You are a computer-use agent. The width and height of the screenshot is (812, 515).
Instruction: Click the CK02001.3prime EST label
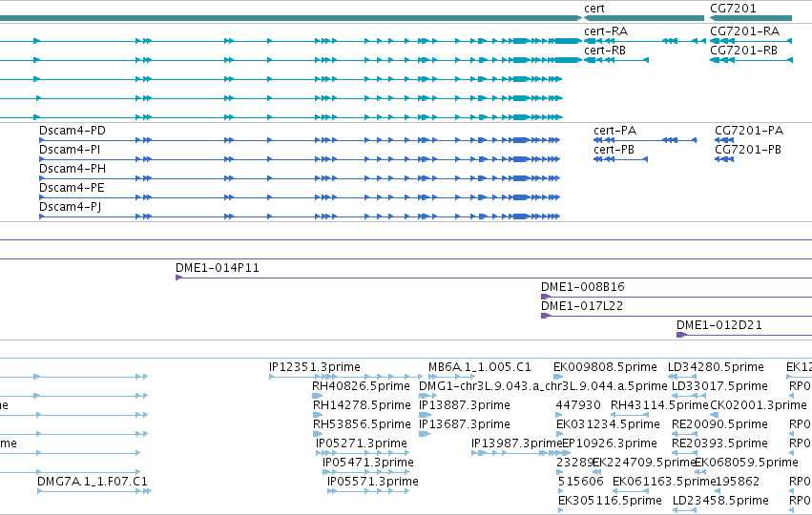(759, 405)
